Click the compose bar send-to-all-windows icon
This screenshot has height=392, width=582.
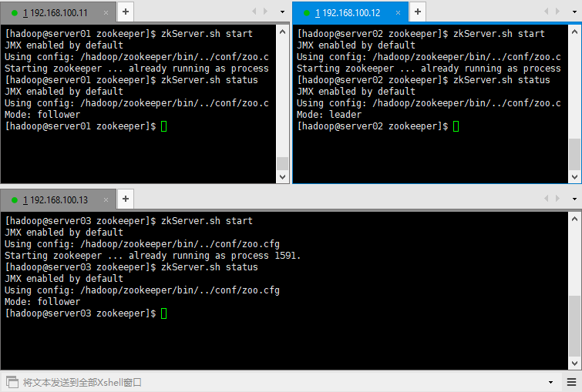pyautogui.click(x=12, y=382)
